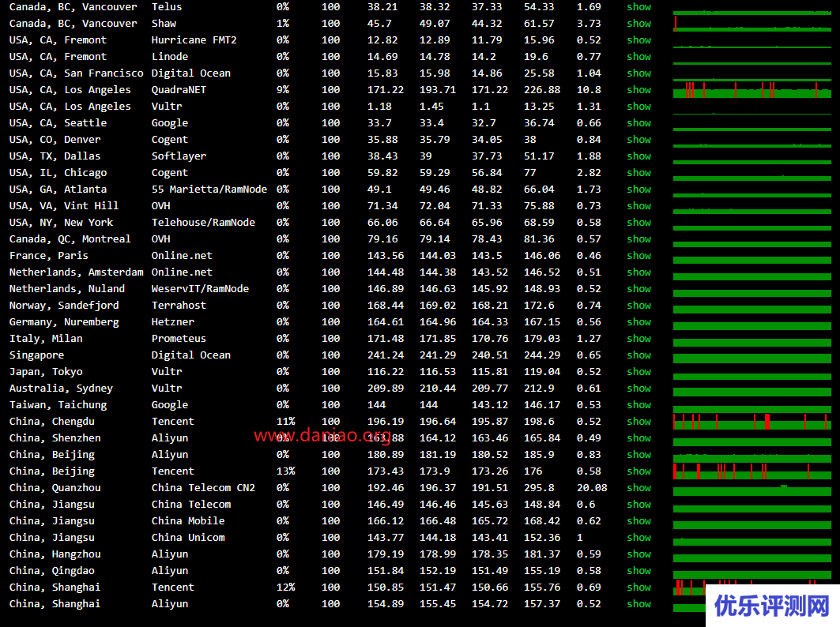Open show link for Tokyo Vultr

click(638, 372)
